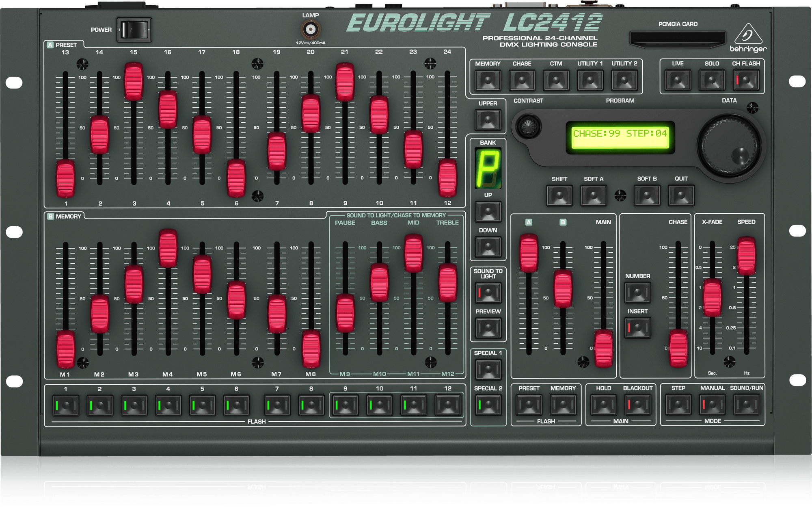Tap the SOFT B button
Screen dimensions: 812x518
coord(647,196)
